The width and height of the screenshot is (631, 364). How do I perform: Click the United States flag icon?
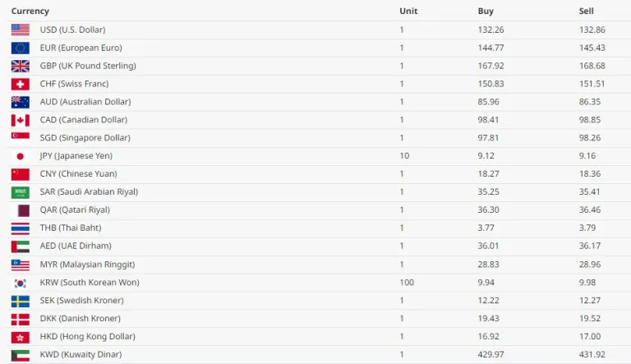click(21, 30)
